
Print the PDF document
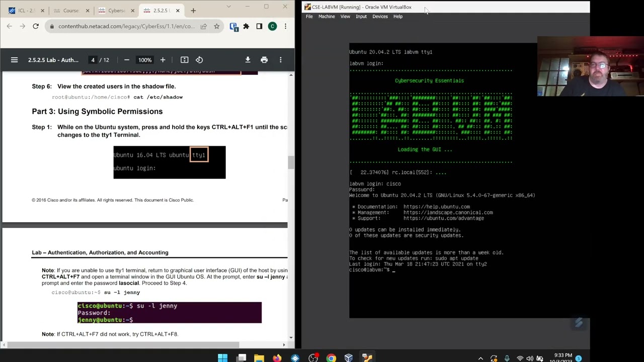pos(264,60)
